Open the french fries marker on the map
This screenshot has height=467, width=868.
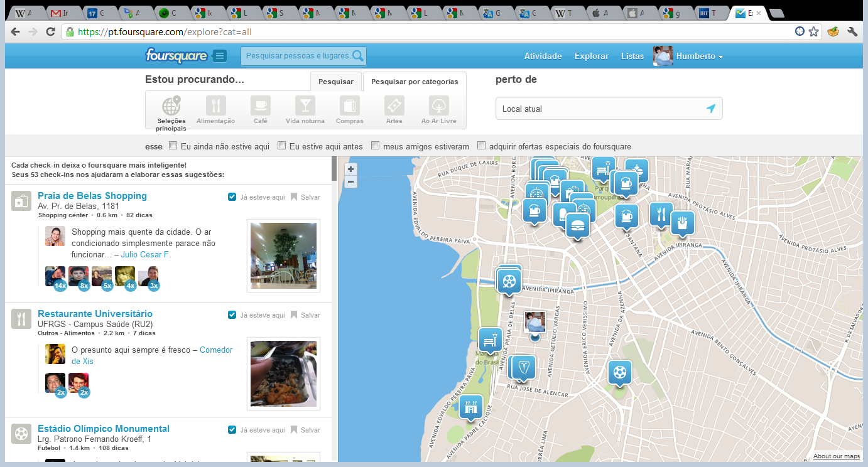pyautogui.click(x=683, y=223)
